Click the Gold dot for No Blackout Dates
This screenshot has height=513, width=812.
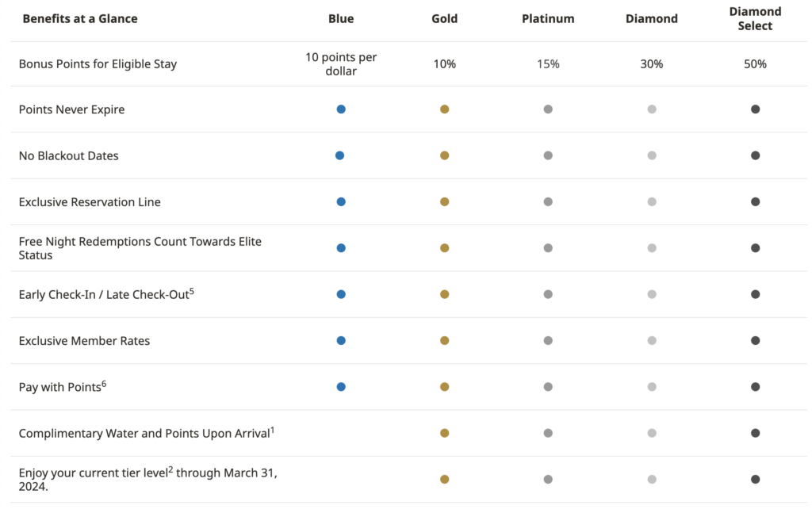pyautogui.click(x=444, y=155)
